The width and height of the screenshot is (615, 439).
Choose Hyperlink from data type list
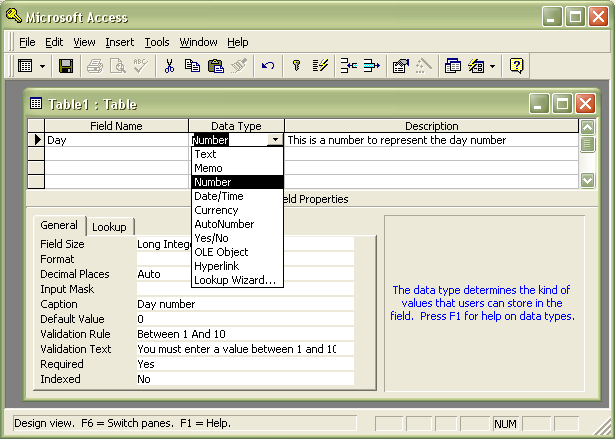[237, 266]
